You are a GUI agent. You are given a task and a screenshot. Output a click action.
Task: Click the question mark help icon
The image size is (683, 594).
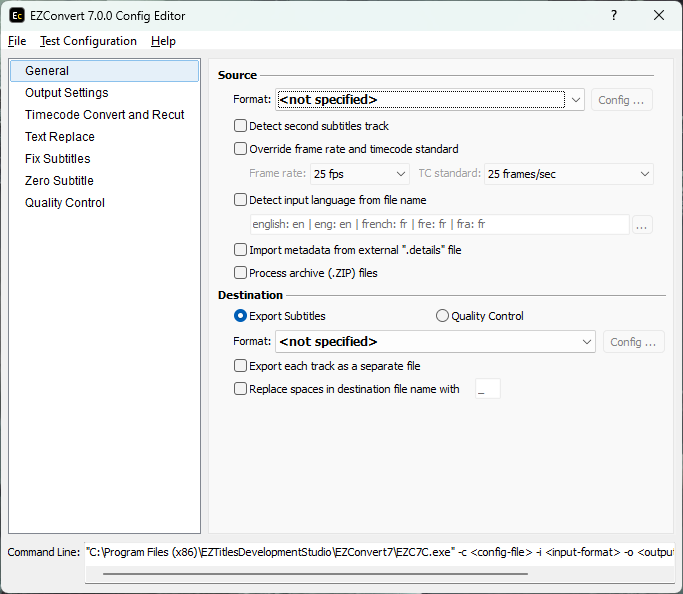(614, 15)
